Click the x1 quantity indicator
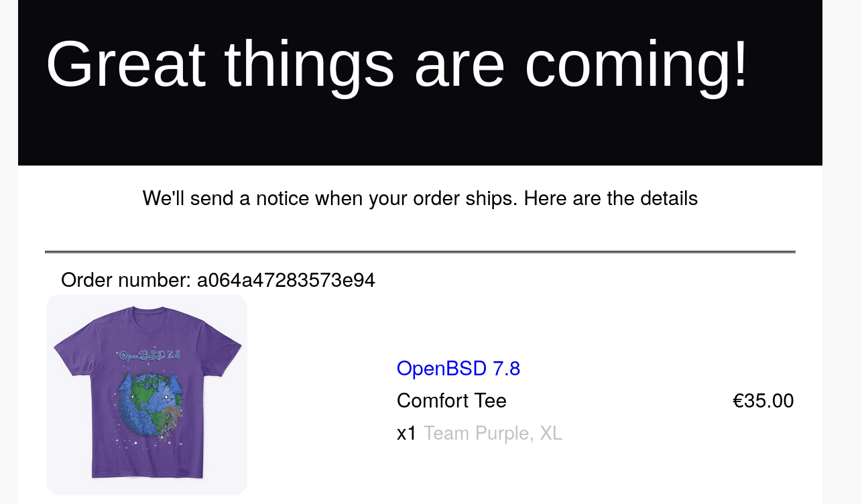The image size is (862, 504). (x=406, y=434)
